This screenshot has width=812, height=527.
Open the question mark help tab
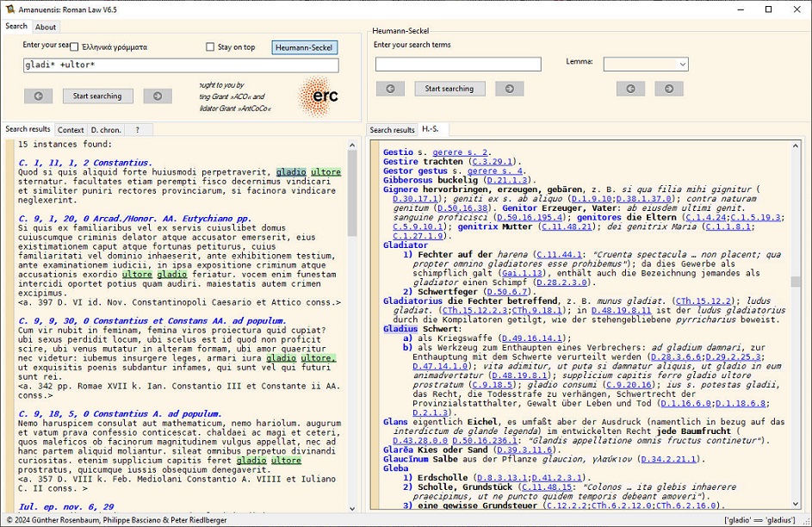pos(137,130)
